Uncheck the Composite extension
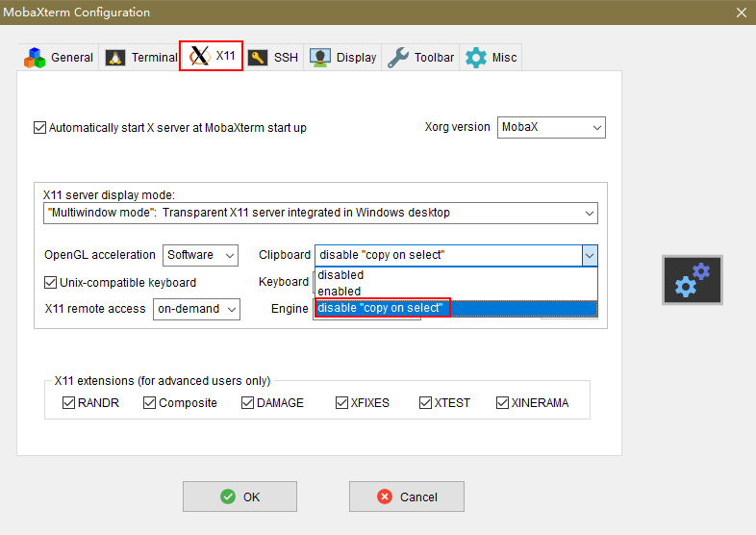Image resolution: width=756 pixels, height=535 pixels. (x=149, y=402)
